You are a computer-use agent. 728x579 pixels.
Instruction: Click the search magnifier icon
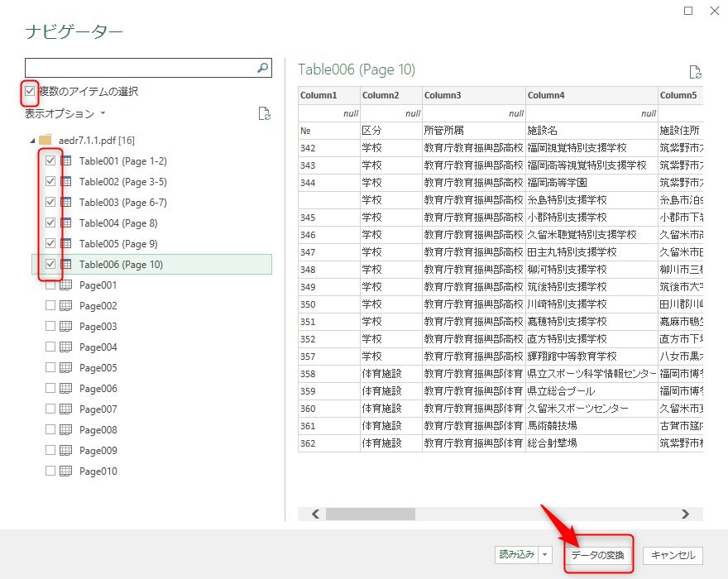263,68
